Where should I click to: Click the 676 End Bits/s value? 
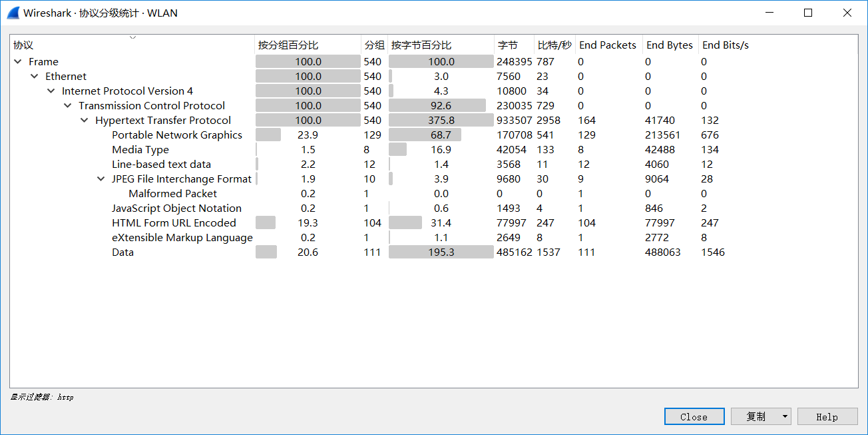coord(710,135)
